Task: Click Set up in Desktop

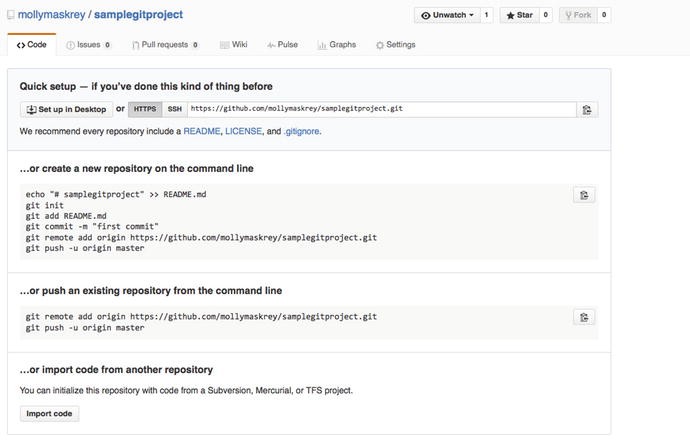Action: 66,110
